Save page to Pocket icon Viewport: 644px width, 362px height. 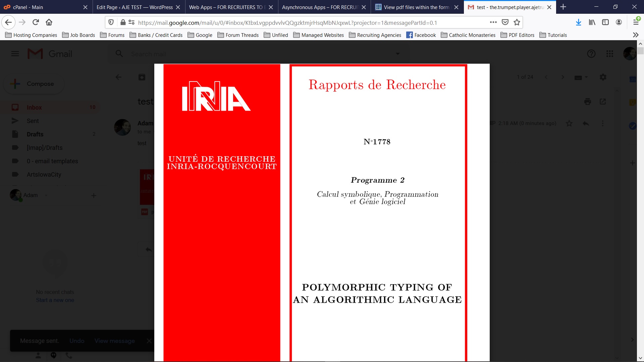click(x=505, y=22)
